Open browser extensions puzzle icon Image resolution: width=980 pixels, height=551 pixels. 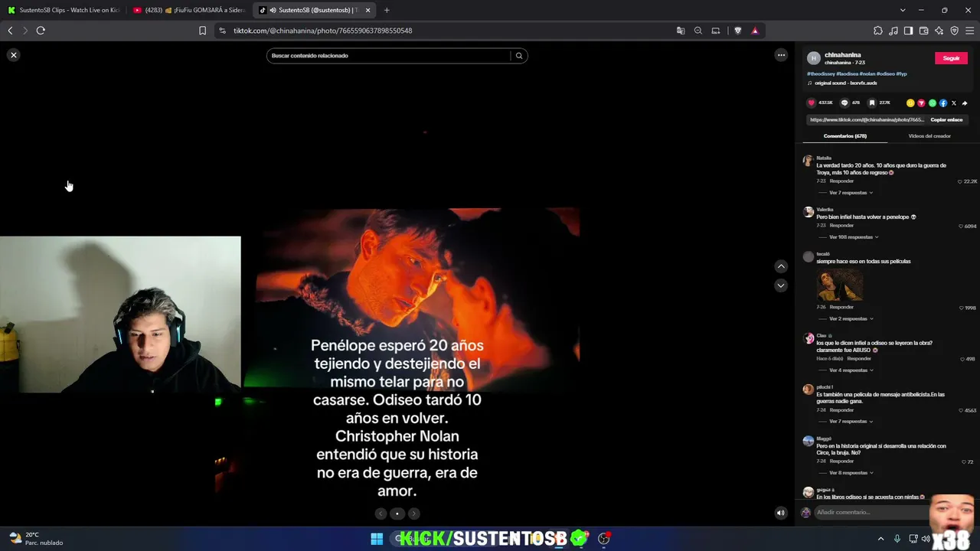click(x=878, y=31)
